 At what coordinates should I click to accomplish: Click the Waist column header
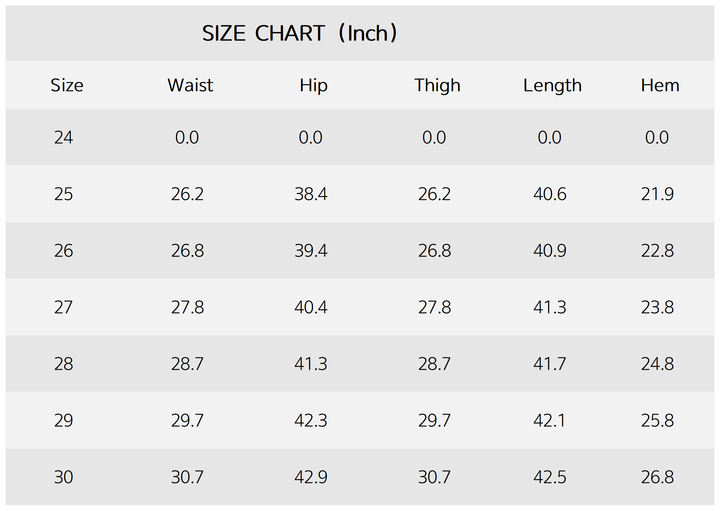[190, 86]
